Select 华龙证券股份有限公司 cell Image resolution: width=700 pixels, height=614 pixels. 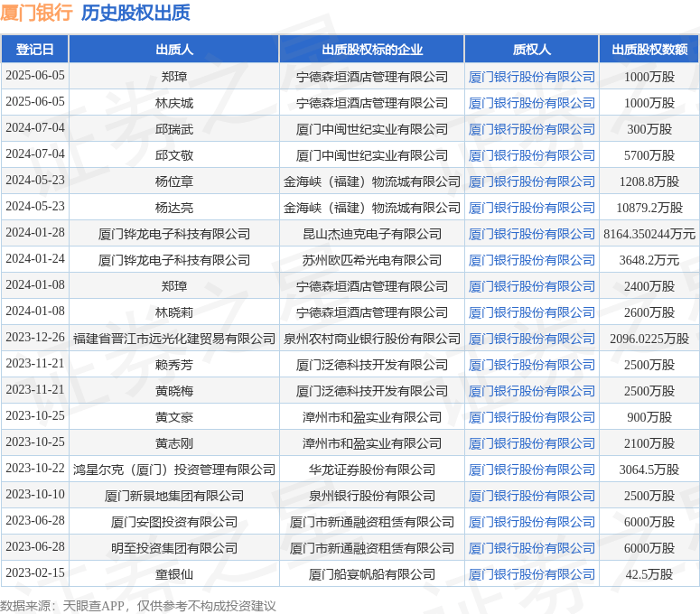[372, 470]
